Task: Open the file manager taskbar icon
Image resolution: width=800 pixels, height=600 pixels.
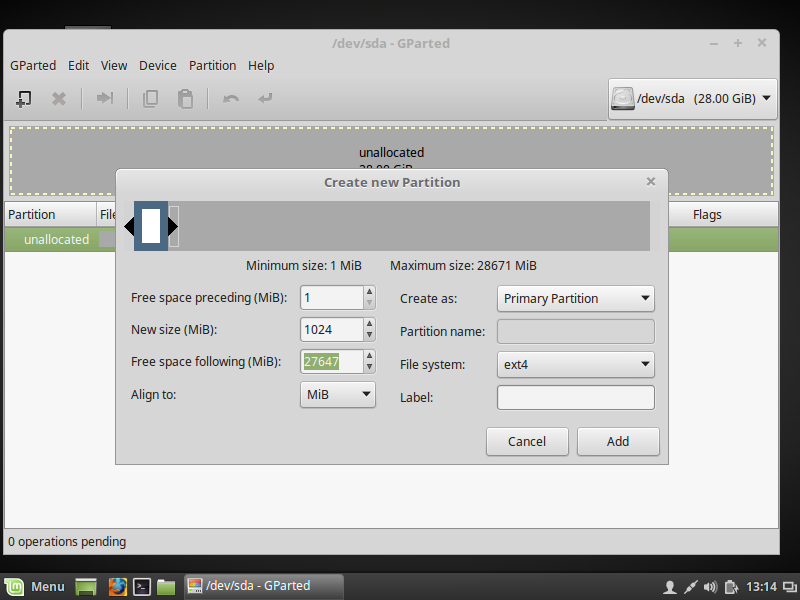Action: click(x=166, y=587)
